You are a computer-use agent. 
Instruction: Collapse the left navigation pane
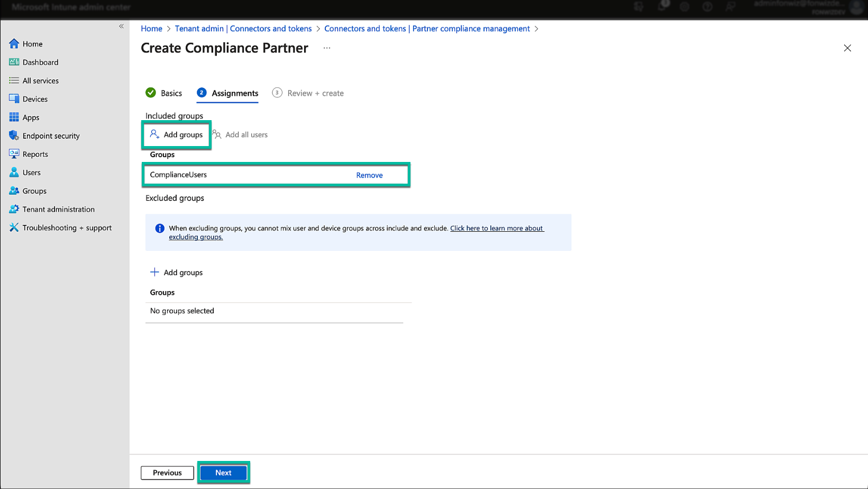[121, 26]
